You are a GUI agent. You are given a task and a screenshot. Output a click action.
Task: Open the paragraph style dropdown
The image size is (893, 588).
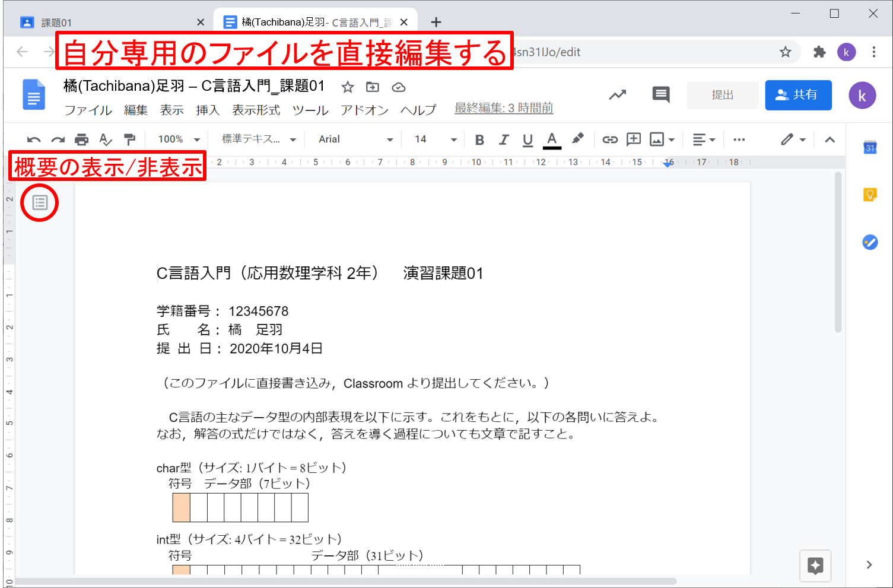[259, 139]
